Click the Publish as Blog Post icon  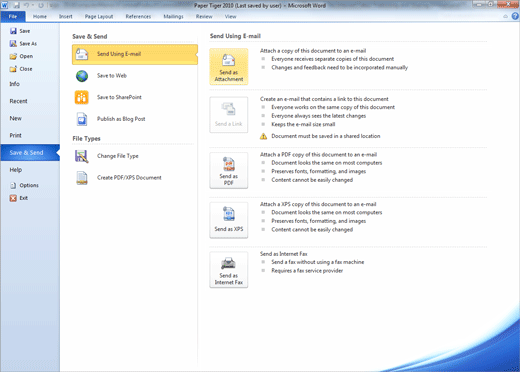tap(82, 119)
